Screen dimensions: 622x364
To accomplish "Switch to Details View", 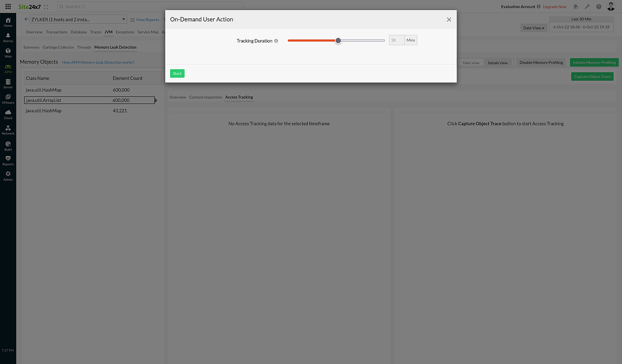I will point(498,62).
